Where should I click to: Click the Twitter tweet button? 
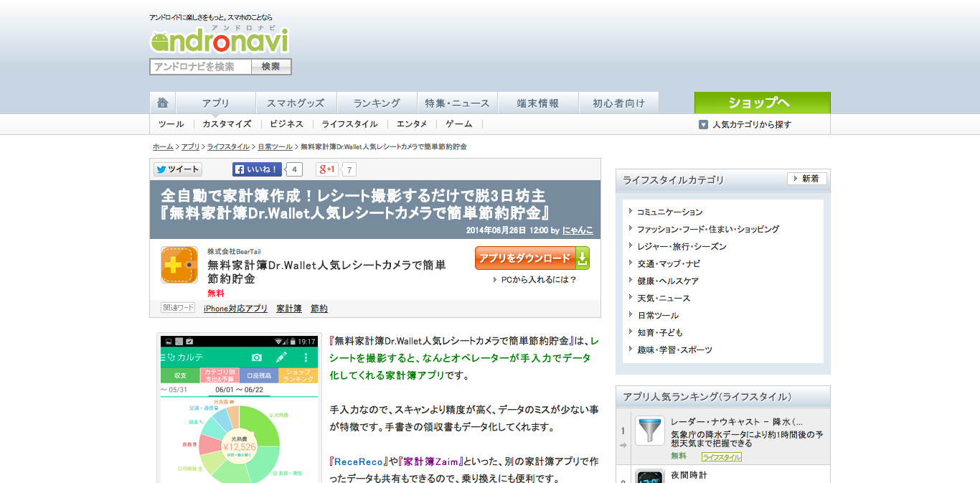pos(178,169)
